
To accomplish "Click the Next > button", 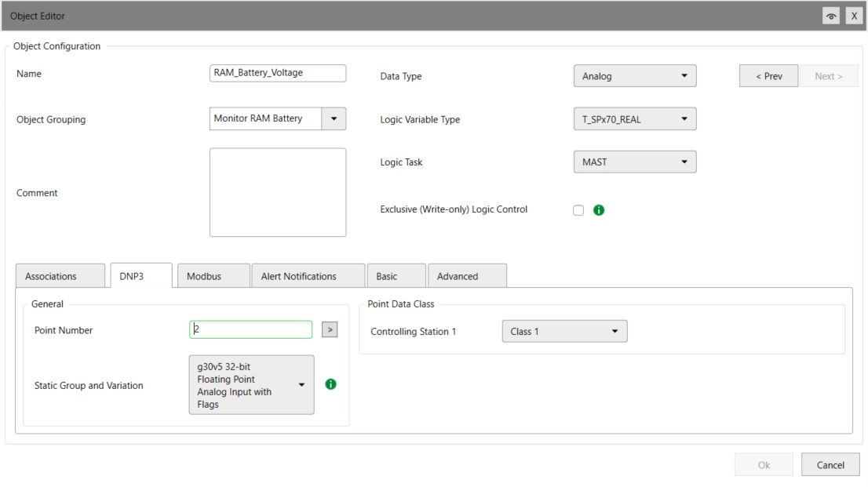I will click(829, 76).
